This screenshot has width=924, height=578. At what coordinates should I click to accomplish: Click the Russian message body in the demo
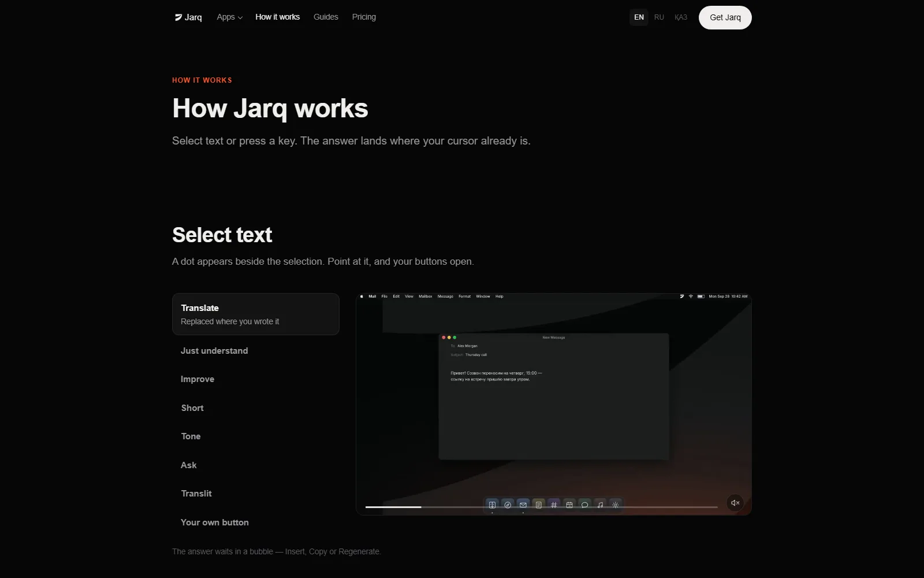pos(496,376)
